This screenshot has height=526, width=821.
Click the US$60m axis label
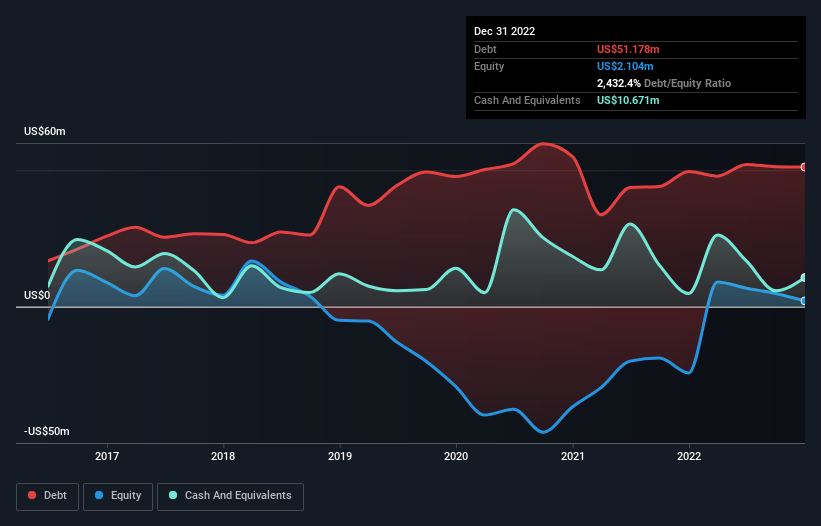(x=45, y=131)
